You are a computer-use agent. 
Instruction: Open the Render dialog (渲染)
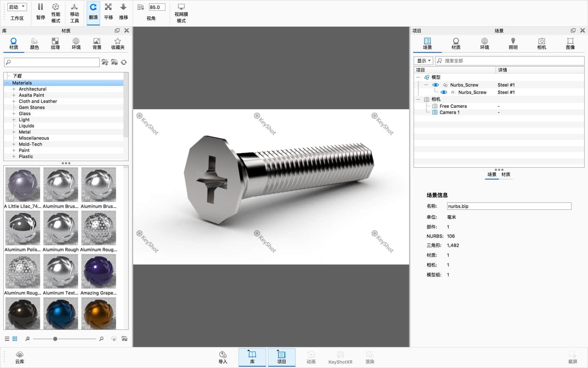(370, 357)
